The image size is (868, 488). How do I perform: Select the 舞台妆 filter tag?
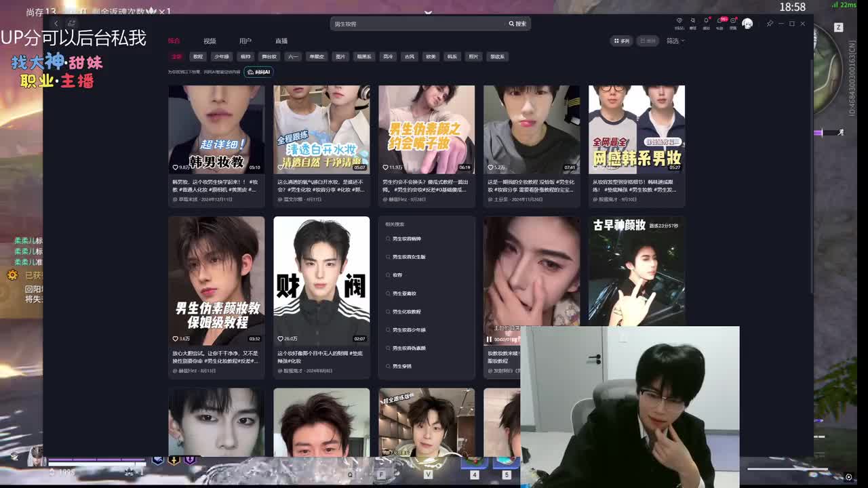269,57
